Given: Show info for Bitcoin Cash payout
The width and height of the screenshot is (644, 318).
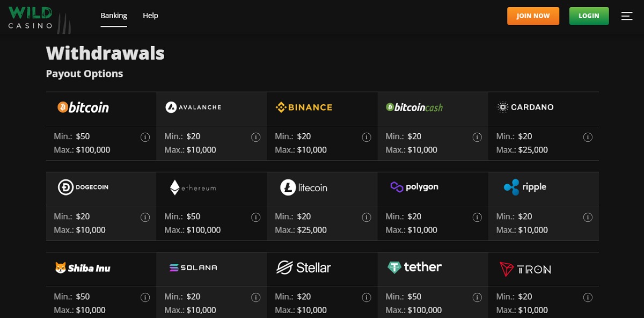Looking at the screenshot, I should [477, 137].
